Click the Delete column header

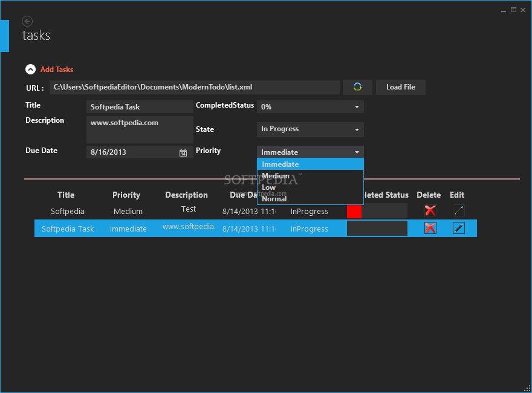429,195
